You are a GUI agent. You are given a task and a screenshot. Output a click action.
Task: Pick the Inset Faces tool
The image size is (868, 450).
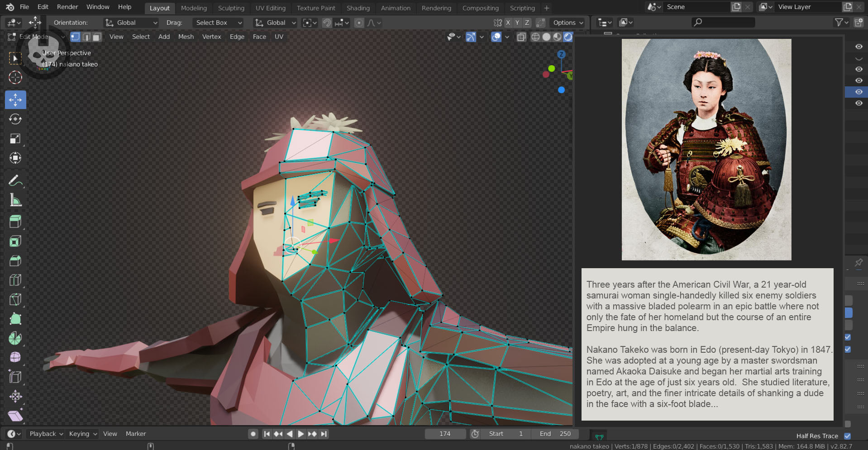click(15, 241)
